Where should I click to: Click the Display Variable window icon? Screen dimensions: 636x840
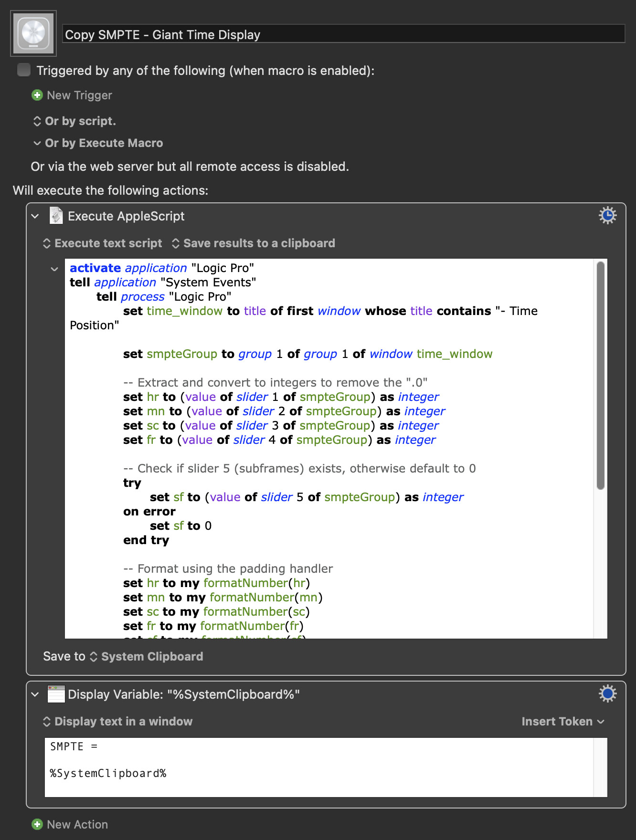pyautogui.click(x=56, y=694)
